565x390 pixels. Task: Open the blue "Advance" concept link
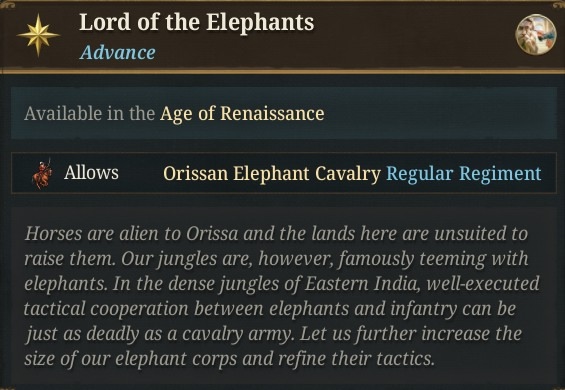coord(117,53)
